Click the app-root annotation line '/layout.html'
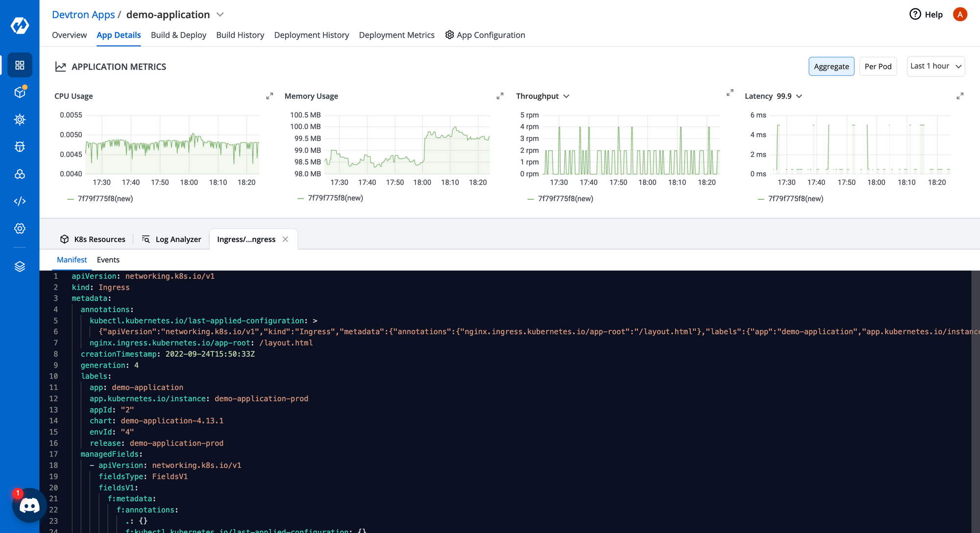The image size is (980, 533). point(201,343)
